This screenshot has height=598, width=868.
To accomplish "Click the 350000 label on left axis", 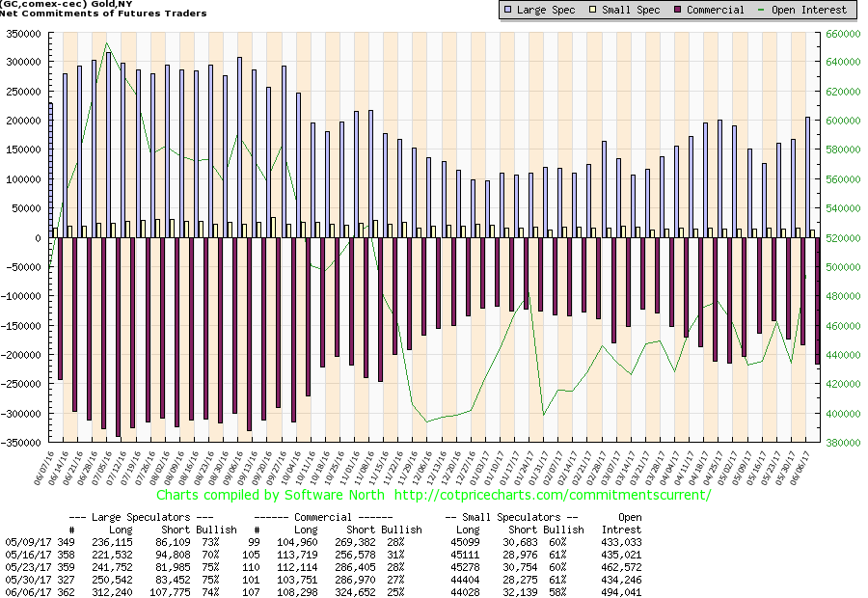I will [21, 32].
